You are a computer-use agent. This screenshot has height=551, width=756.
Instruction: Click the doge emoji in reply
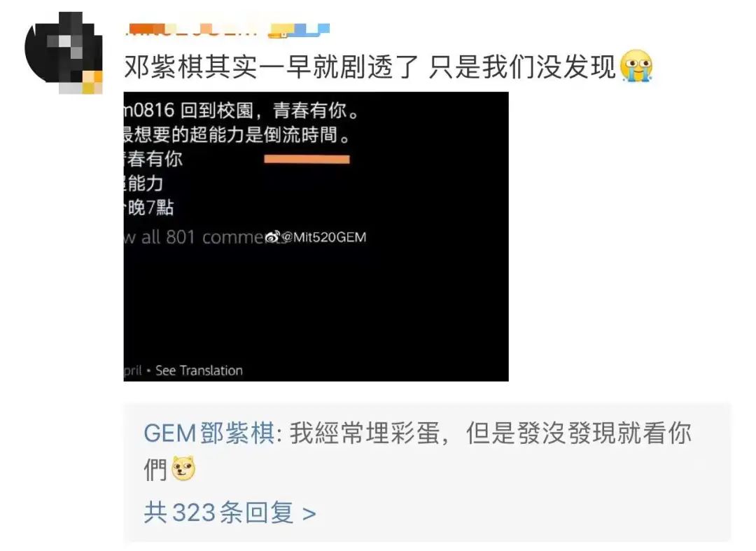tap(183, 468)
